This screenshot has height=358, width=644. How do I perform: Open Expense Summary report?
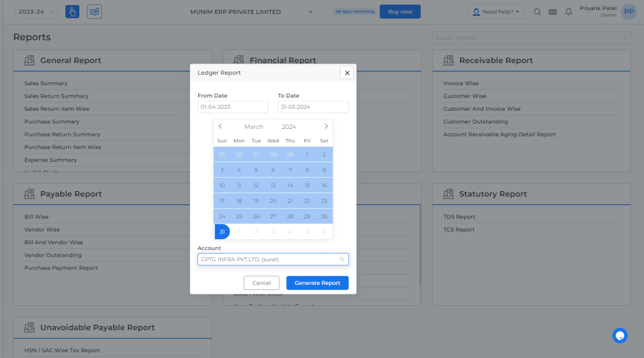tap(50, 159)
